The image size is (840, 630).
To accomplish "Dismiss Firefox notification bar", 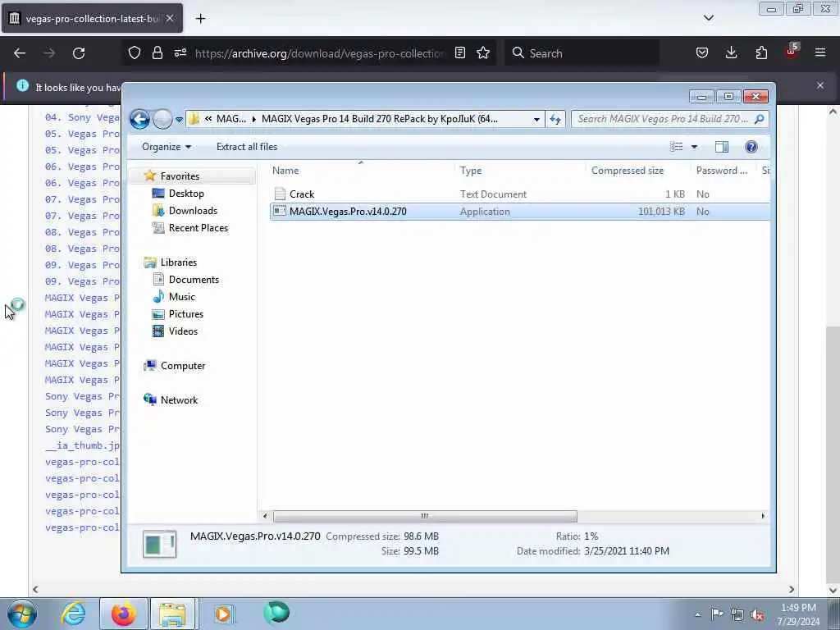I will pos(820,85).
